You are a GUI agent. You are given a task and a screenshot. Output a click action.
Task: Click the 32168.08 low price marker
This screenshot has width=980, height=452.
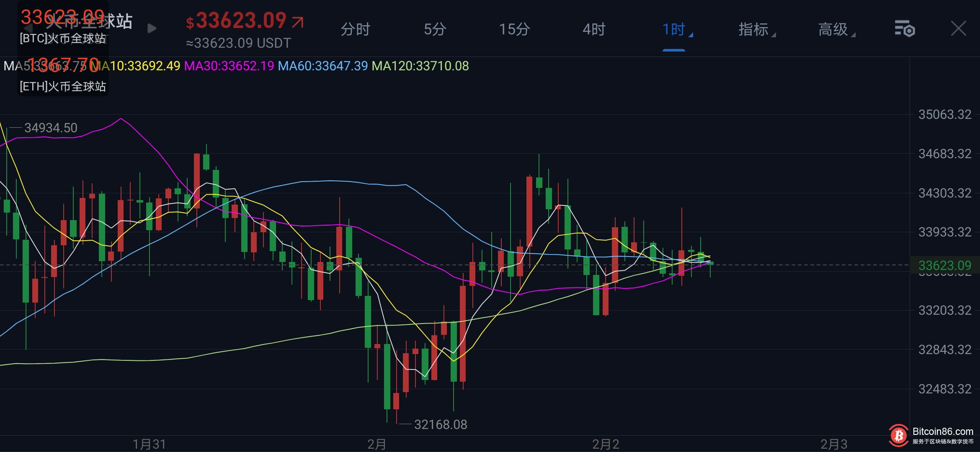coord(440,424)
